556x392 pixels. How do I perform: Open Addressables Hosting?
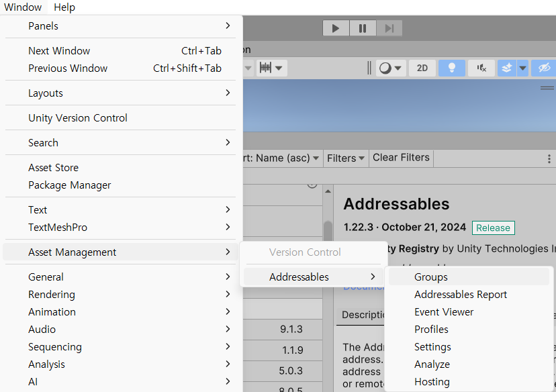pos(469,382)
